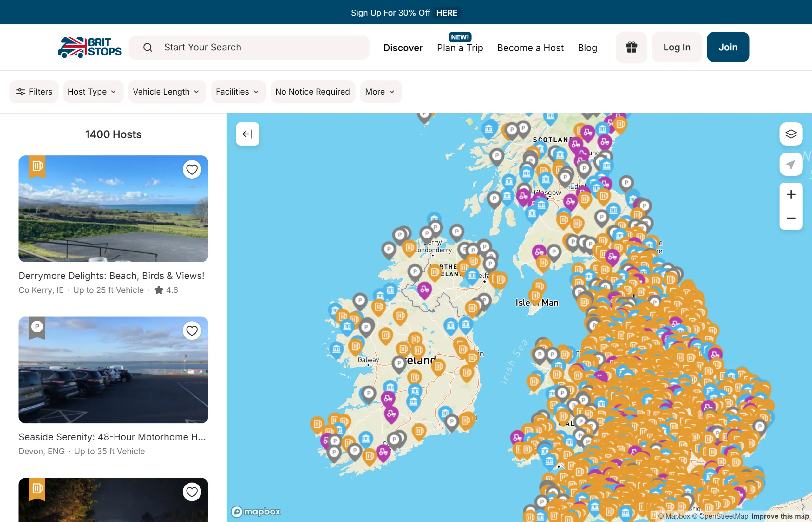This screenshot has width=812, height=522.
Task: Favorite Derrymore Delights with heart icon
Action: point(192,169)
